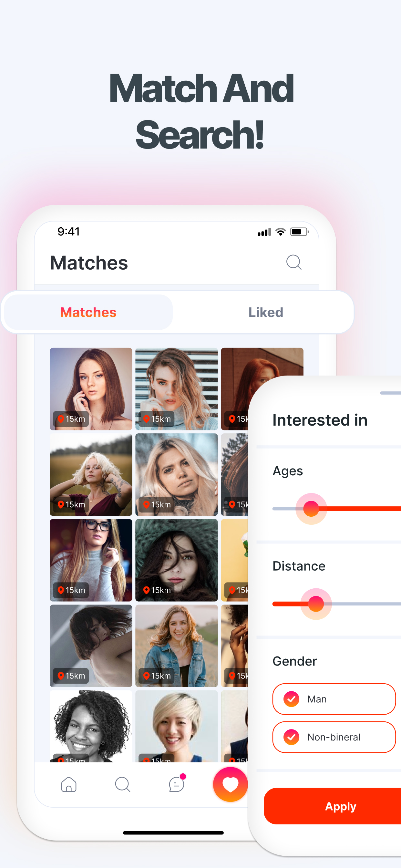Switch to the Matches tab
This screenshot has width=401, height=868.
point(88,312)
